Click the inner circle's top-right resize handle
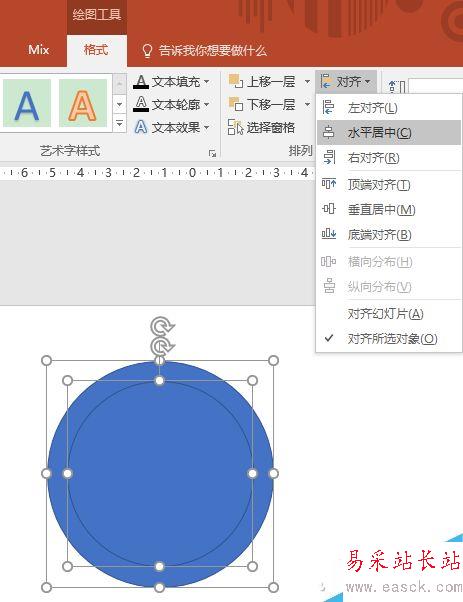This screenshot has height=602, width=463. click(252, 380)
